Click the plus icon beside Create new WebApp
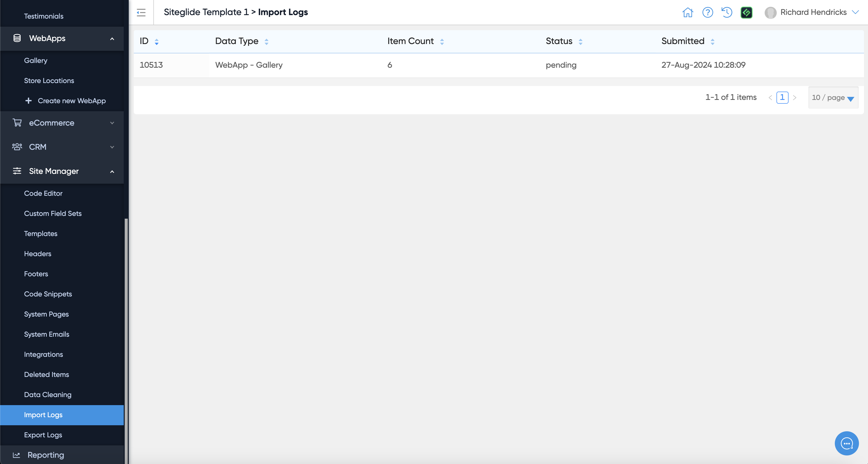868x464 pixels. click(x=29, y=101)
